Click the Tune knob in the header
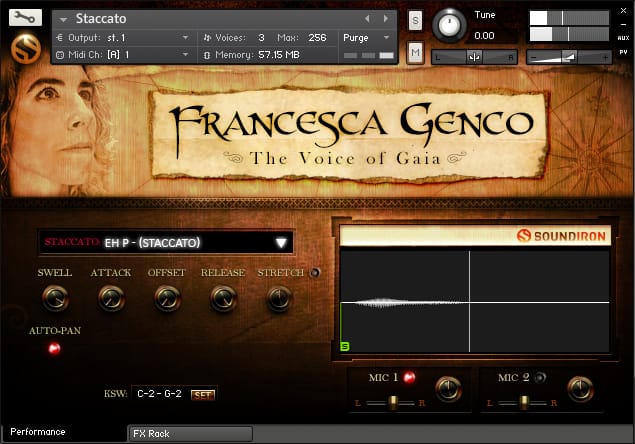The width and height of the screenshot is (635, 444). (x=452, y=22)
